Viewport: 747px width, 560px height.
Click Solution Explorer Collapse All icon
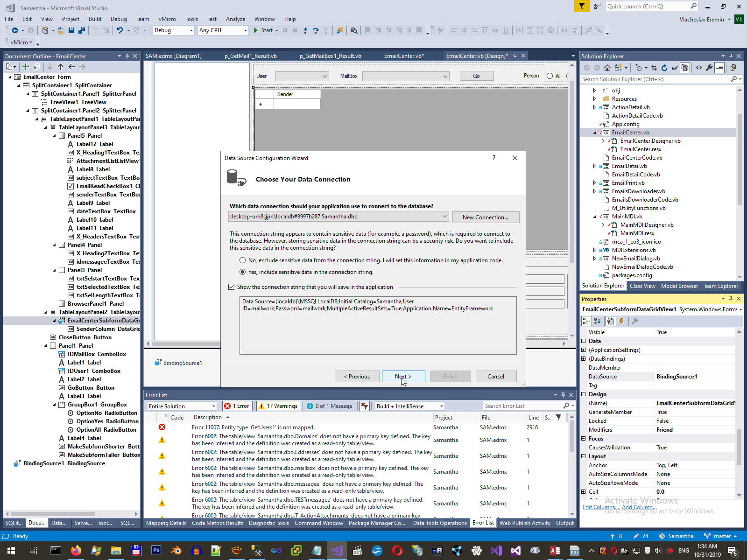tap(675, 68)
